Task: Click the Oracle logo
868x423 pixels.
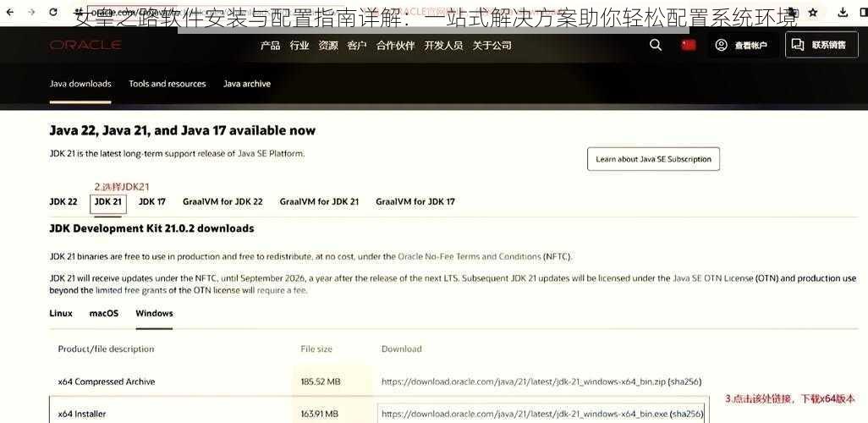Action: point(85,46)
